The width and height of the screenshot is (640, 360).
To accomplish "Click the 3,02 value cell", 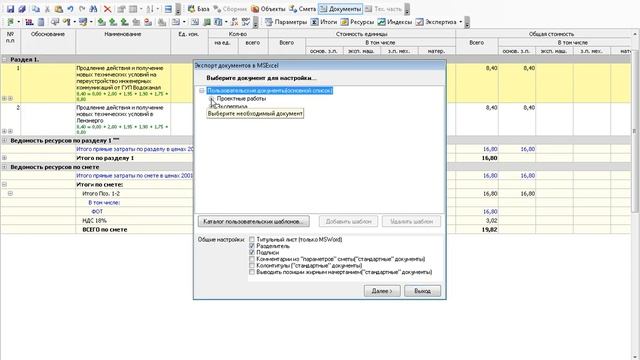I will pyautogui.click(x=476, y=220).
